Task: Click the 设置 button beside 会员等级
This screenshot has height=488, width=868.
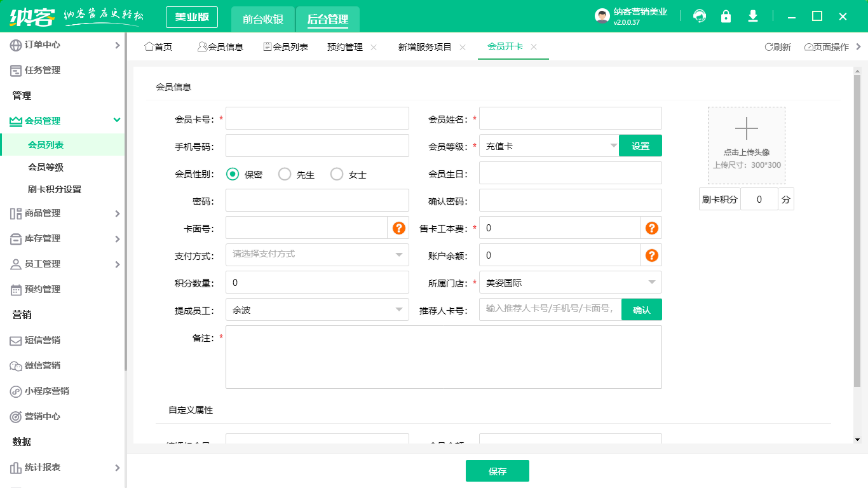Action: pos(640,146)
